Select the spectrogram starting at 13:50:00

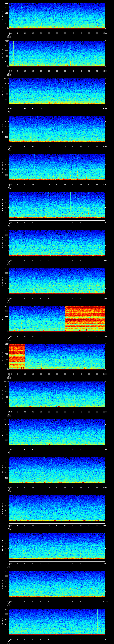pyautogui.click(x=57, y=243)
